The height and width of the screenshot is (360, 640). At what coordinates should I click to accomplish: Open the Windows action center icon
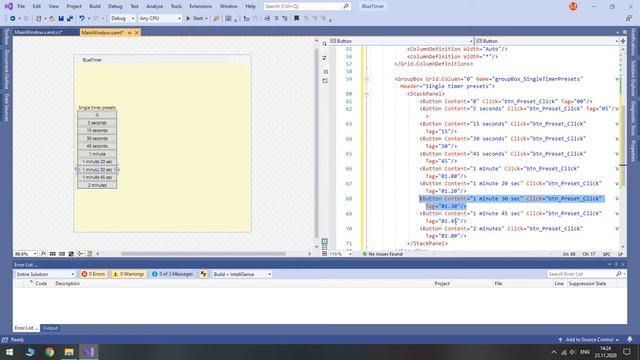(x=627, y=352)
